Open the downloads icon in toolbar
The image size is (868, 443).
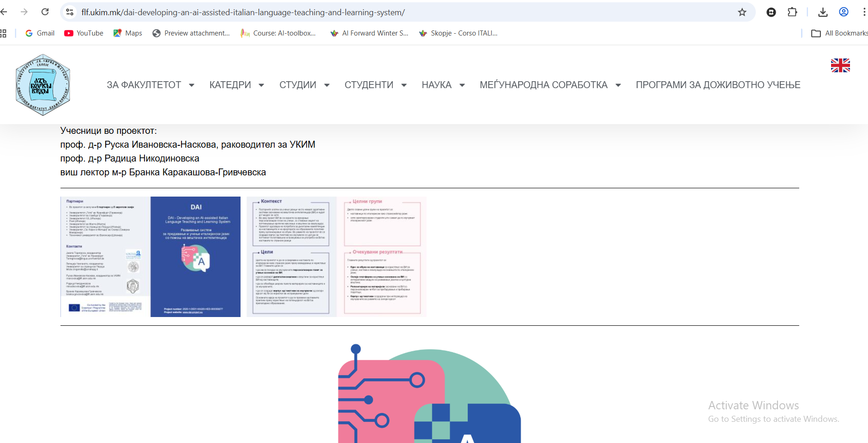[823, 12]
